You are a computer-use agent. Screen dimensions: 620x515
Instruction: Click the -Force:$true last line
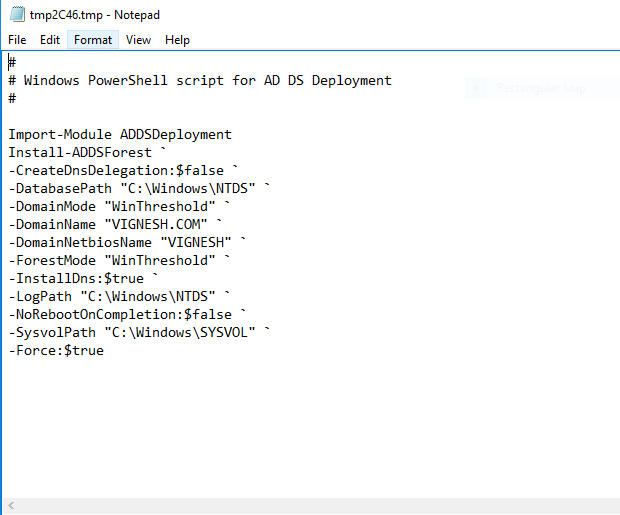click(x=56, y=350)
